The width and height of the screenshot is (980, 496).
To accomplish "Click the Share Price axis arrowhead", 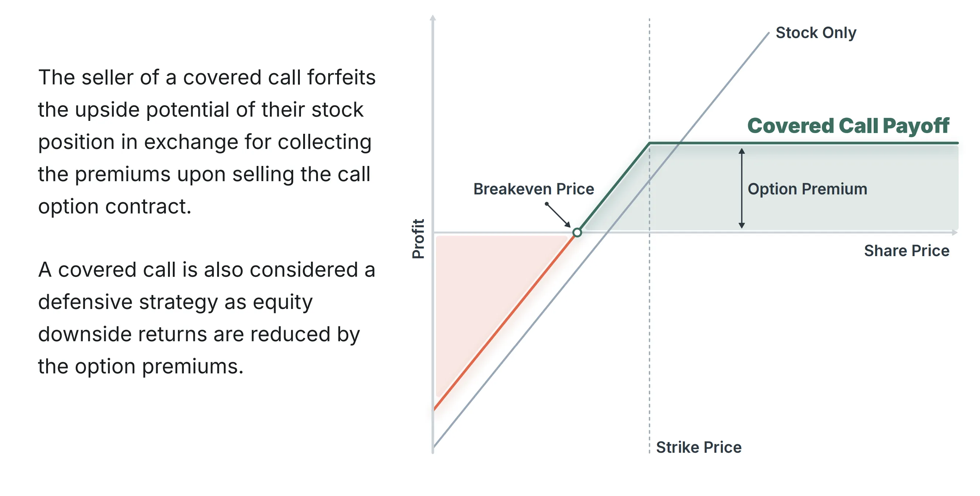I will tap(955, 232).
